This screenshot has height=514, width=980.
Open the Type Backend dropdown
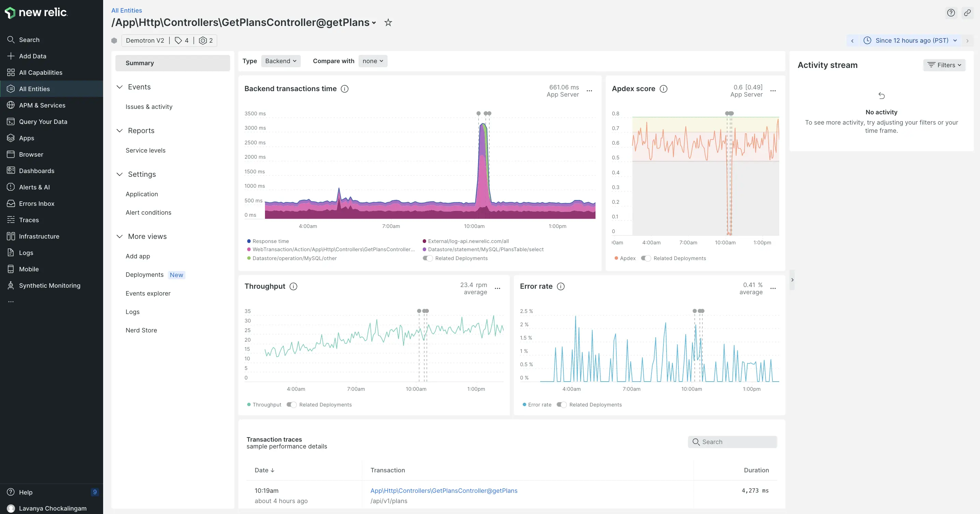point(280,61)
